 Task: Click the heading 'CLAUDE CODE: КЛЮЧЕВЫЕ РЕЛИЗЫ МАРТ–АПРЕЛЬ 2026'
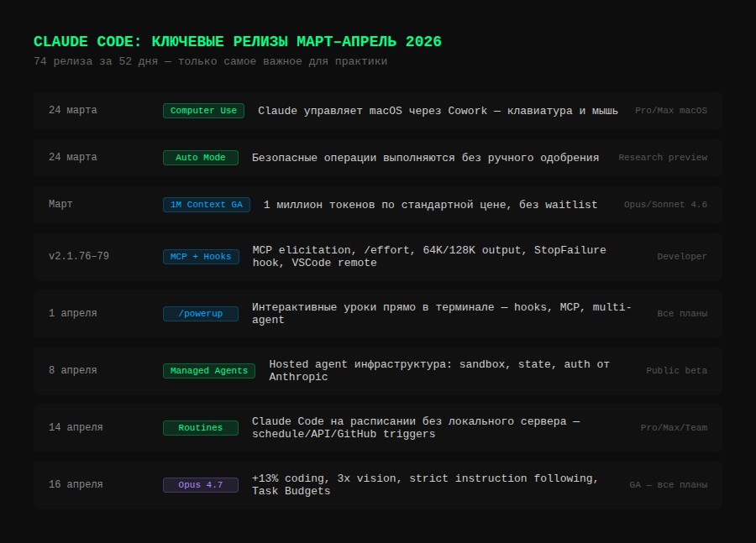[x=237, y=41]
